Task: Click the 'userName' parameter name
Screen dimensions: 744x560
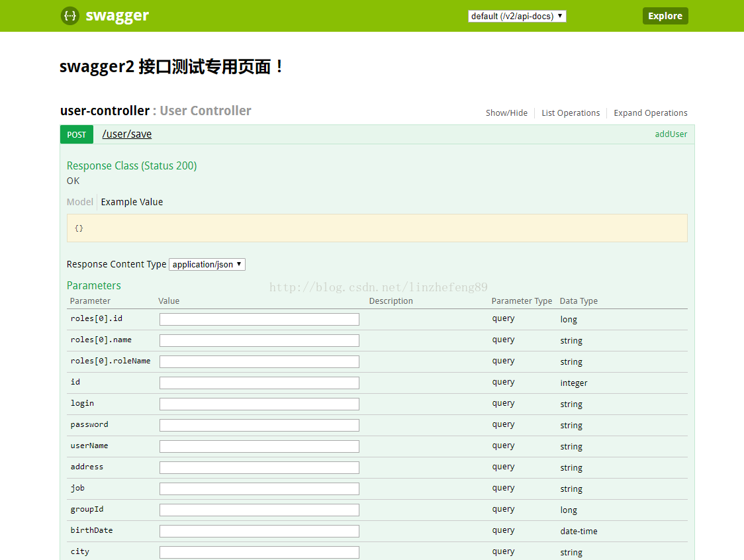Action: point(89,445)
